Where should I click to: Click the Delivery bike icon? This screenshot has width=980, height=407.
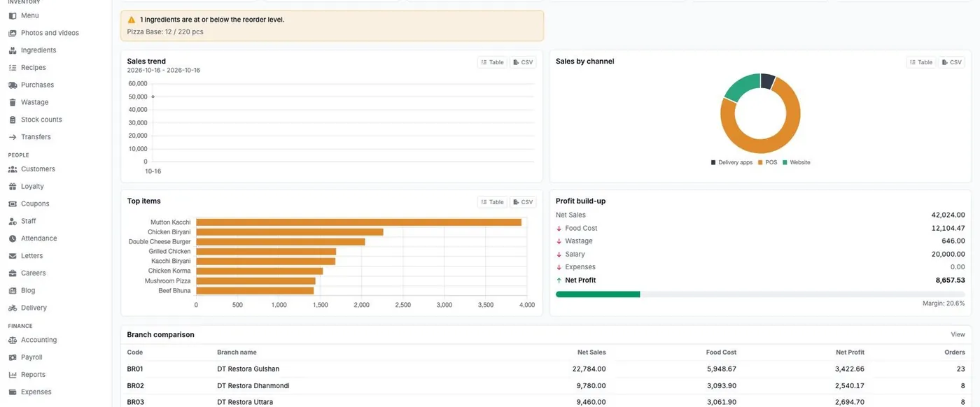point(13,308)
